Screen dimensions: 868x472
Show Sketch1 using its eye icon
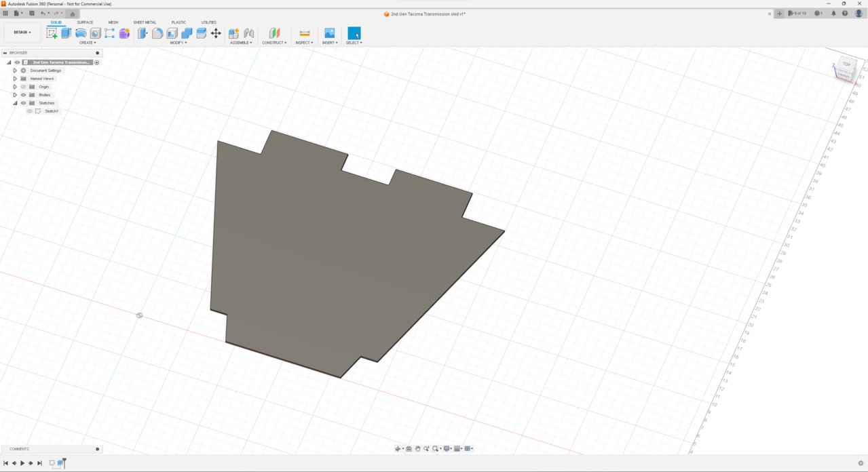(x=29, y=111)
